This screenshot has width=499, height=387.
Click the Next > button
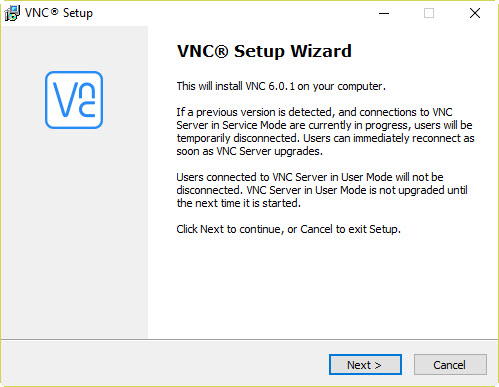point(365,365)
